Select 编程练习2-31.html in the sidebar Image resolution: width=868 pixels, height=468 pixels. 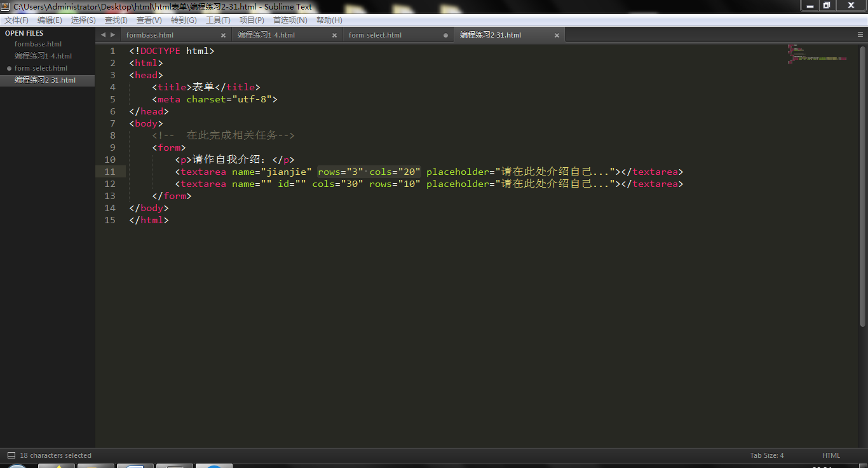48,80
